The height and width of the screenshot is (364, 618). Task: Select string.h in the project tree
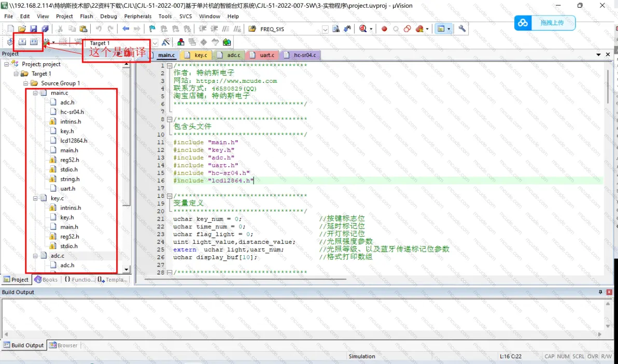(x=70, y=179)
